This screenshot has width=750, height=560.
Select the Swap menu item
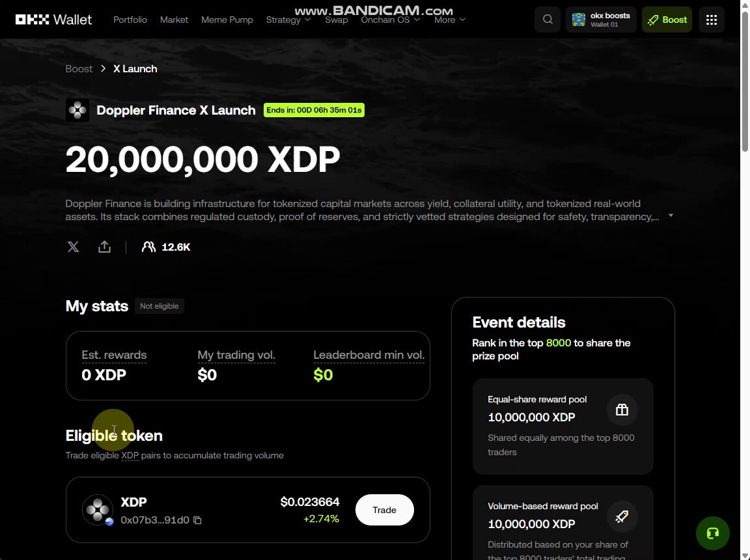tap(336, 20)
